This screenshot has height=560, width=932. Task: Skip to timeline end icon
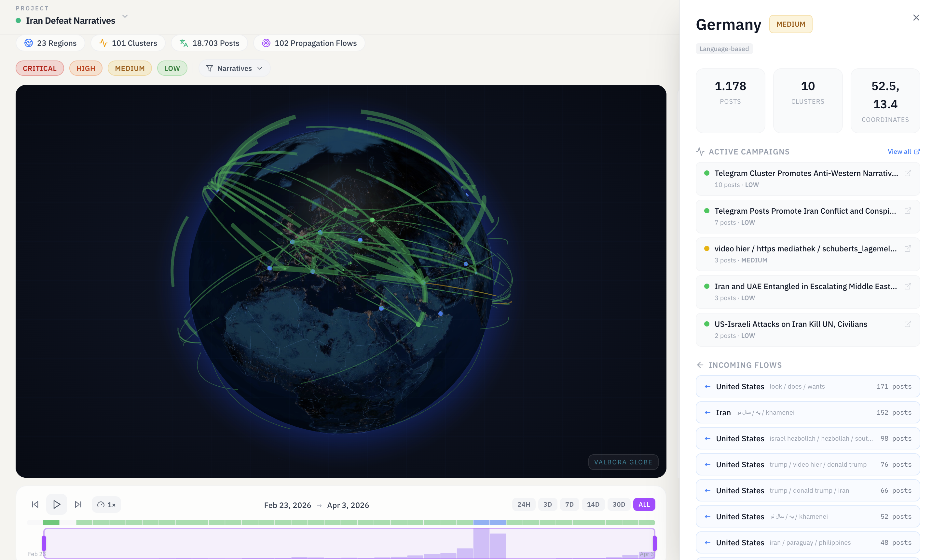point(78,504)
